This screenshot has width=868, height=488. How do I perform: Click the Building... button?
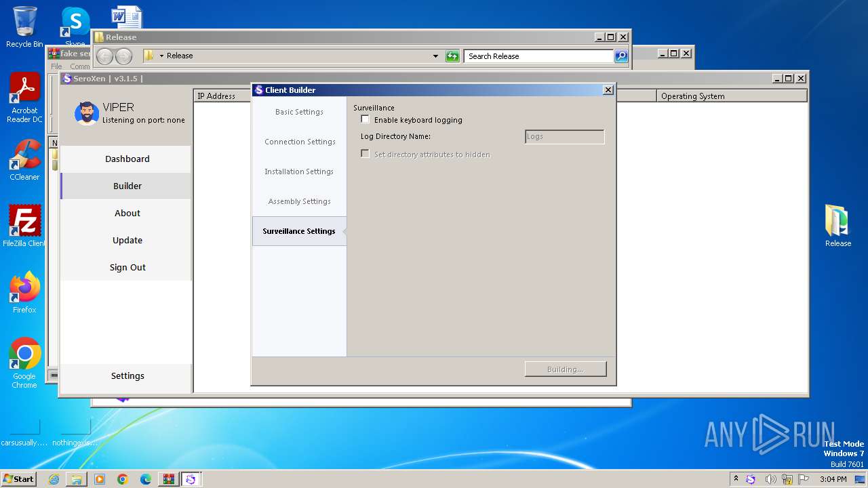click(x=566, y=369)
